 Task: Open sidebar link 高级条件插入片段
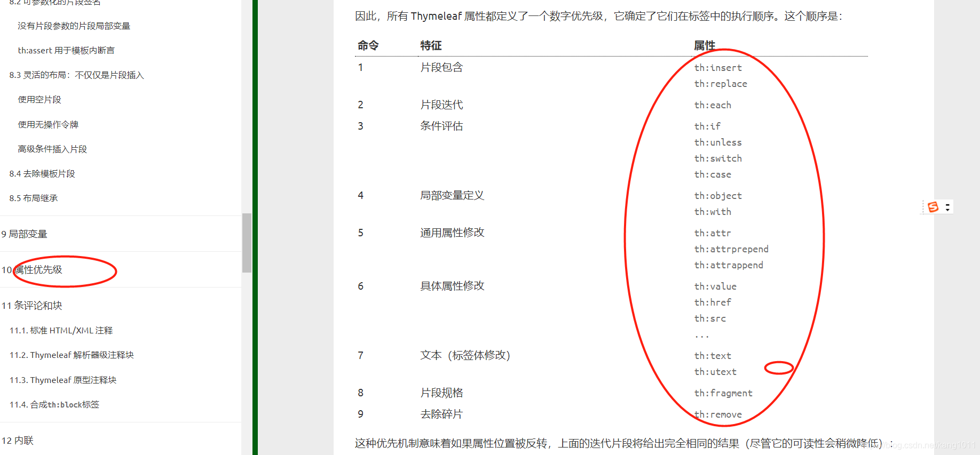coord(52,149)
